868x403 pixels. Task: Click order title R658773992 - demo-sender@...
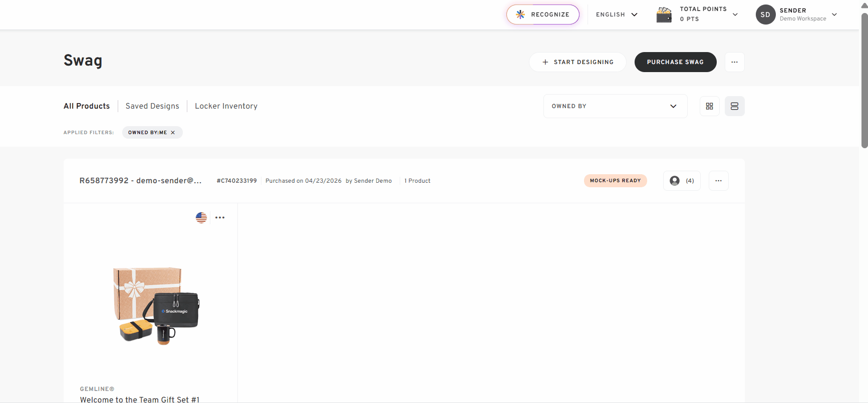click(141, 181)
